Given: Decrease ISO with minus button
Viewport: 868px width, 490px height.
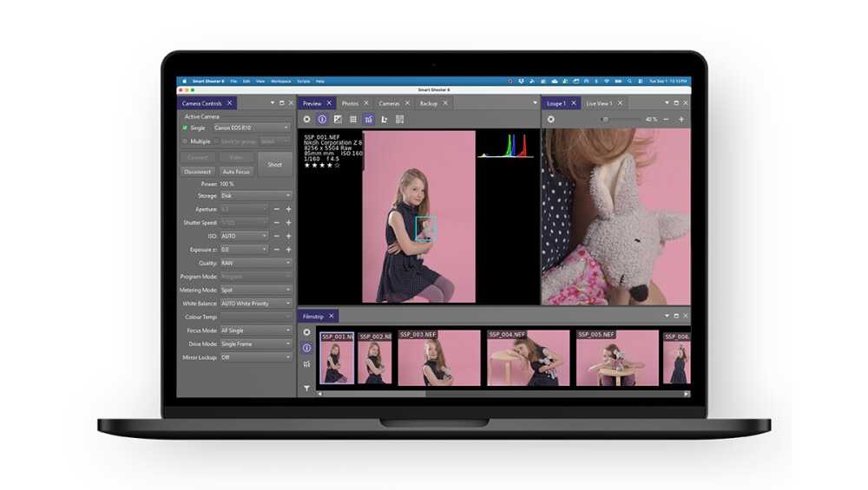Looking at the screenshot, I should [x=276, y=236].
